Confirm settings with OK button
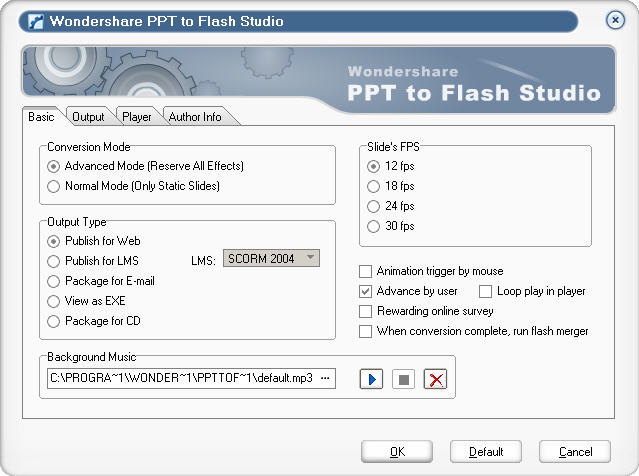This screenshot has width=639, height=476. 397,452
